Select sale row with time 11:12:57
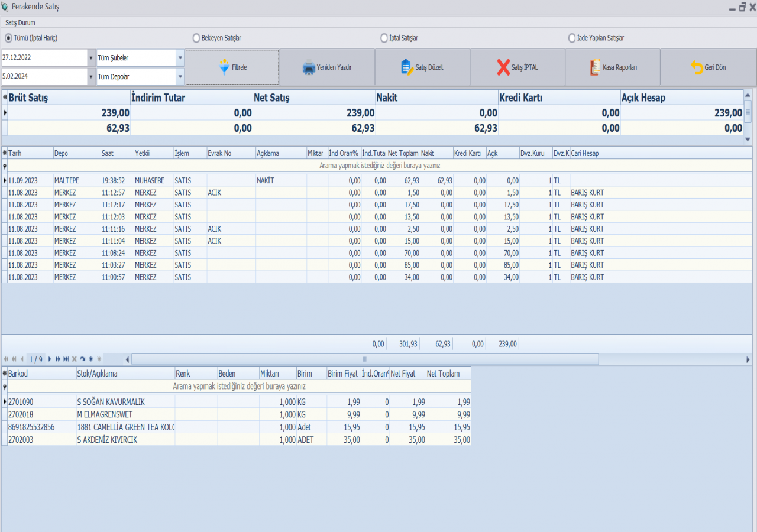The image size is (757, 532). coord(376,193)
